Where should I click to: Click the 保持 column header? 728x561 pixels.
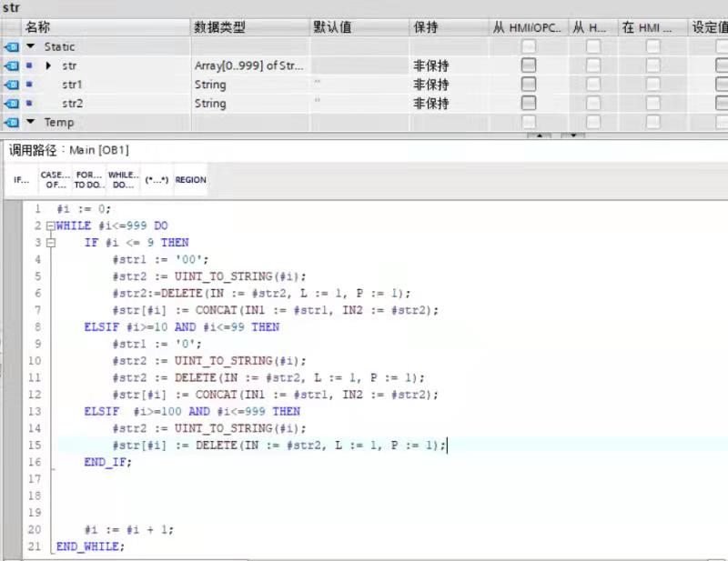[426, 27]
